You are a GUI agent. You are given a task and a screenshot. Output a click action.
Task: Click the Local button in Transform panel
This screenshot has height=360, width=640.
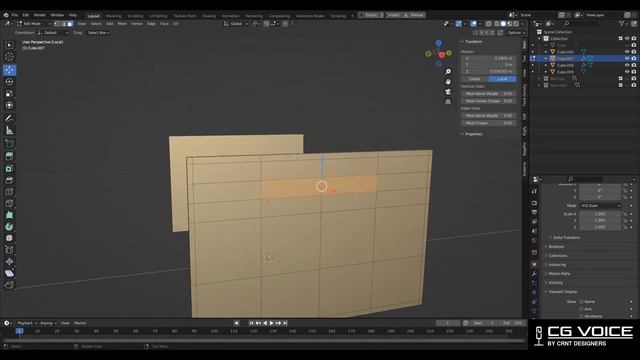click(502, 79)
